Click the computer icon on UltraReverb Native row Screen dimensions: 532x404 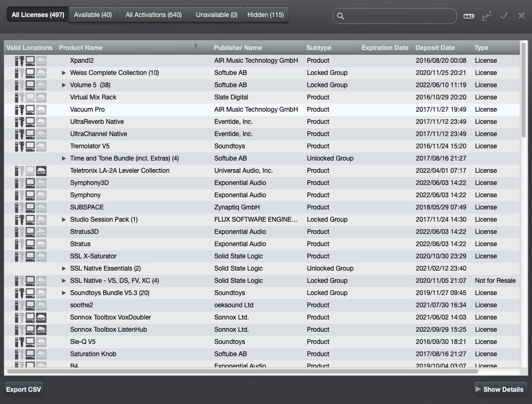pyautogui.click(x=30, y=122)
